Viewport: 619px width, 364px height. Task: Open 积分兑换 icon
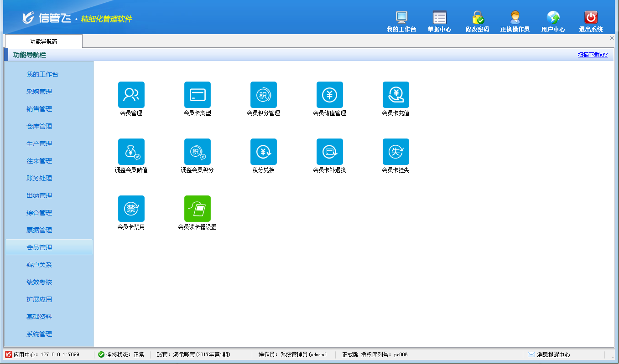[x=263, y=152]
